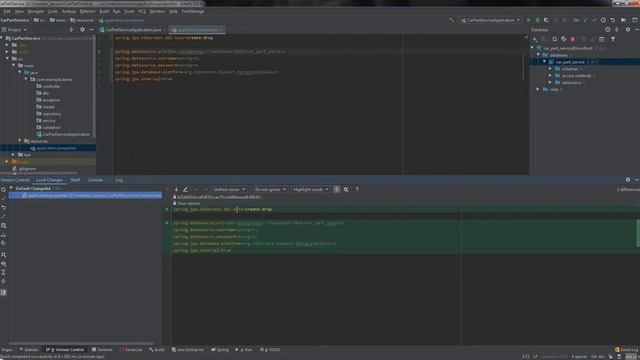Open query console icon in Database panel
The width and height of the screenshot is (640, 360).
pos(602,39)
